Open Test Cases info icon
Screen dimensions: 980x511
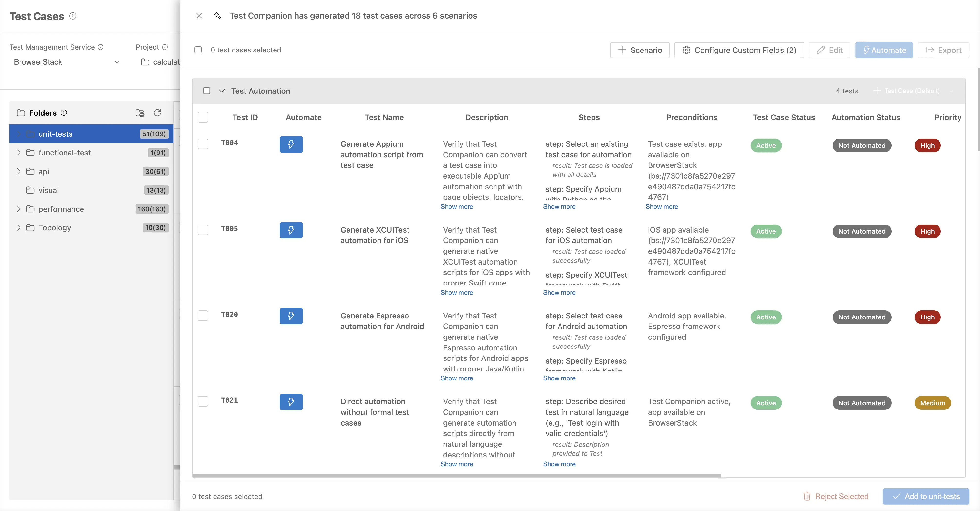click(x=73, y=16)
